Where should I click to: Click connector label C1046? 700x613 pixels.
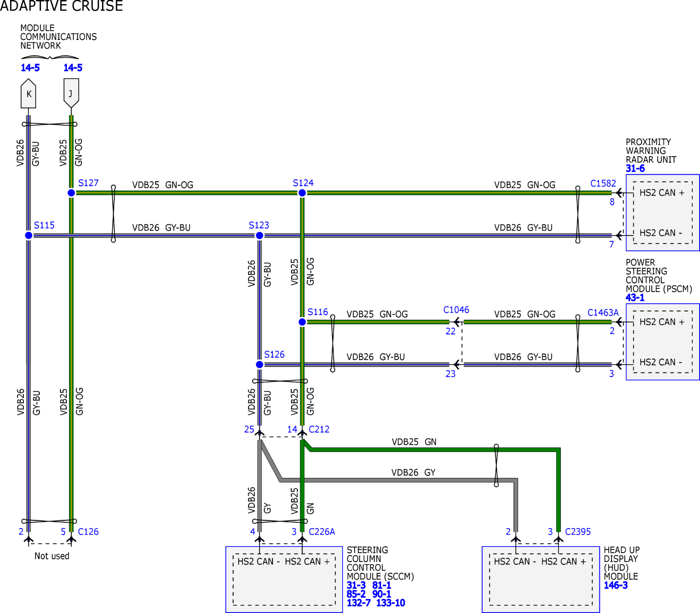[456, 310]
